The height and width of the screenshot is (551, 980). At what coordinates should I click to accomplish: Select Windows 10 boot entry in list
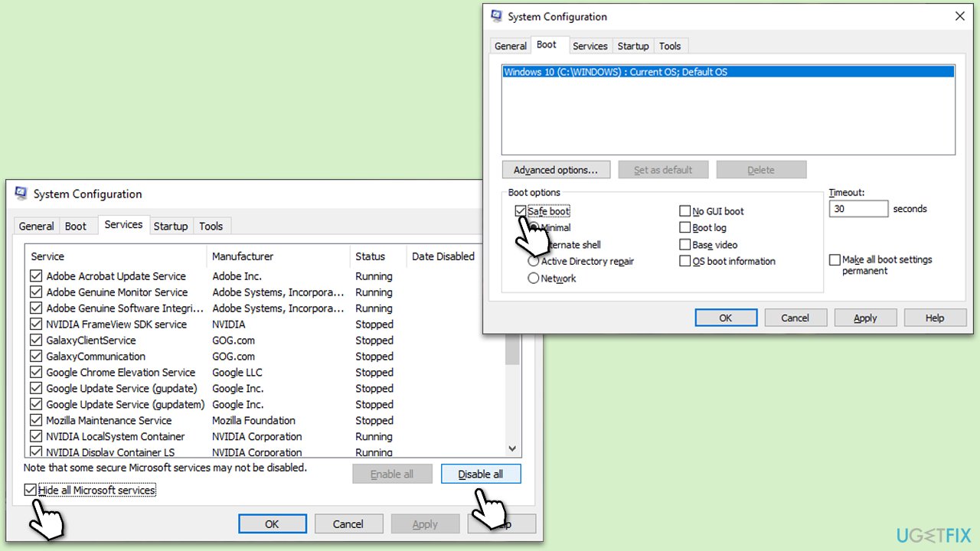coord(728,72)
